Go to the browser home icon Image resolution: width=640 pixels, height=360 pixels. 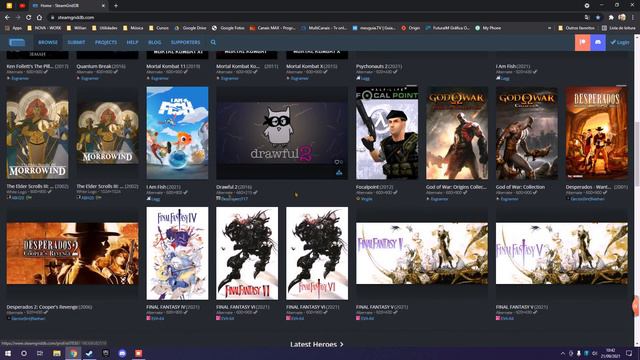point(39,18)
